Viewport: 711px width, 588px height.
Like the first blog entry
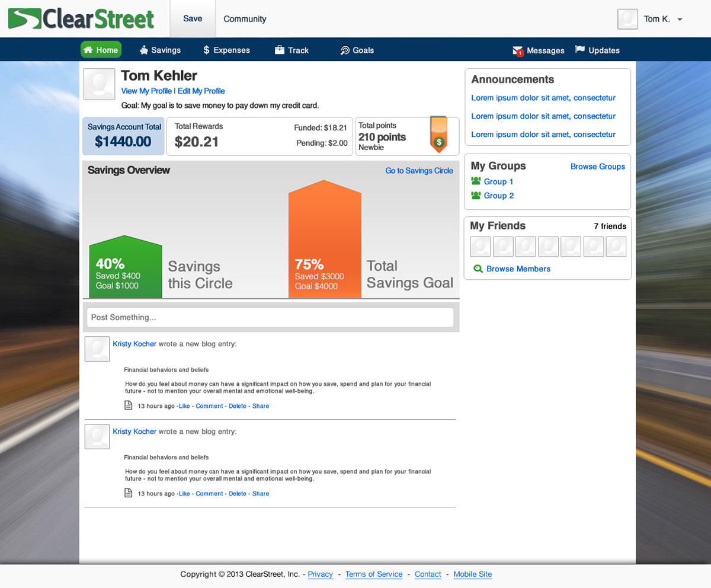click(x=184, y=406)
